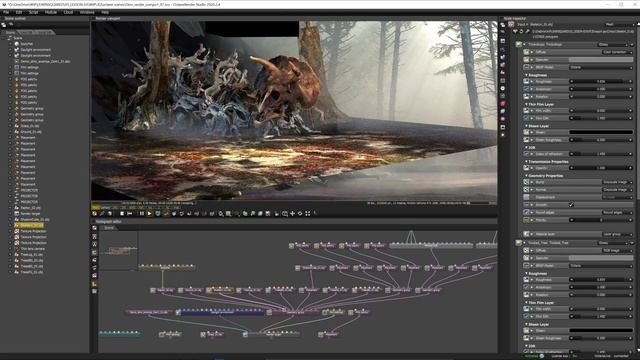Click the top icon in the Nodegraph editor sidebar
Screen dimensions: 640x360
95,229
